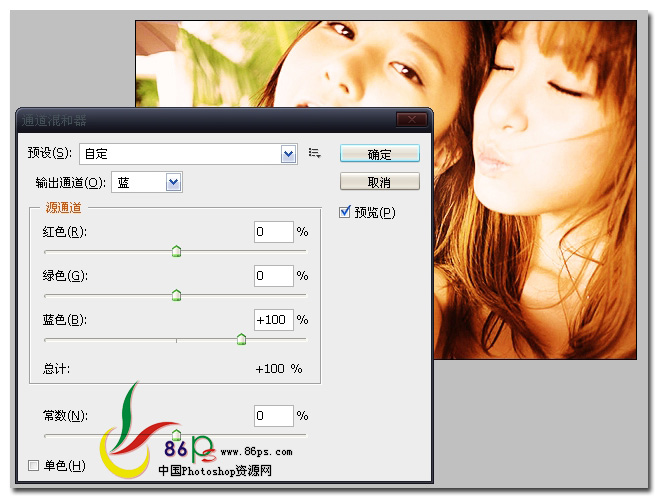The image size is (660, 500).
Task: Enable the 单色(H) monochrome checkbox
Action: [34, 466]
